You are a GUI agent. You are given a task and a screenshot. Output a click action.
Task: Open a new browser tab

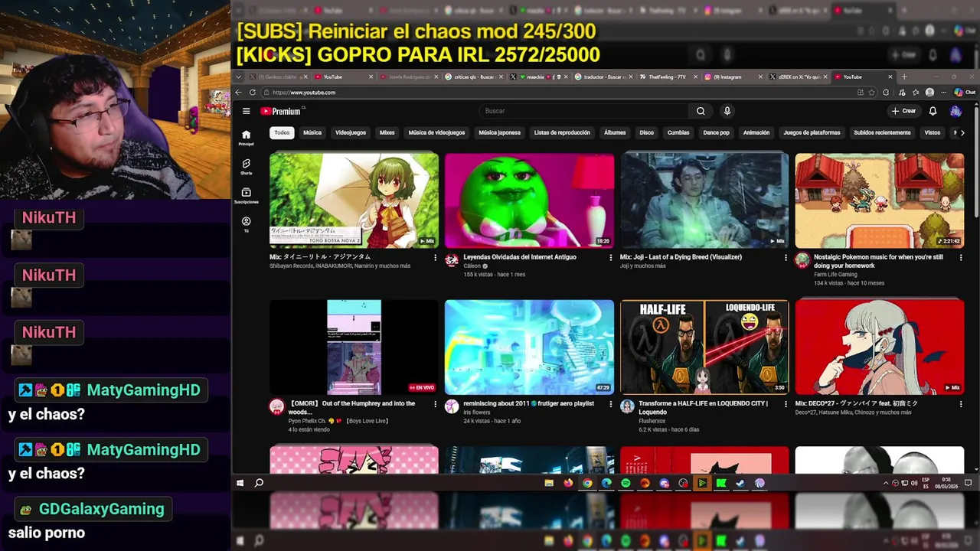click(903, 77)
